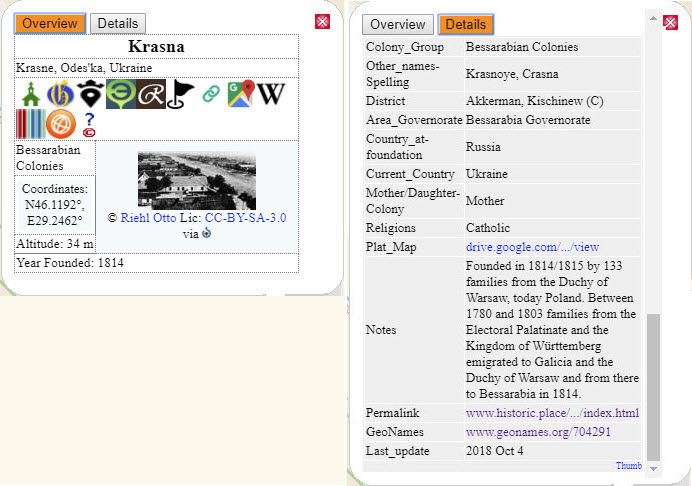Screen dimensions: 692x486
Task: Click the orange globe icon
Action: [x=61, y=124]
